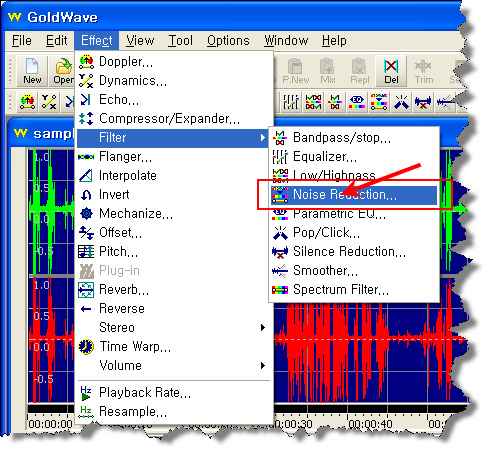Expand the Stereo submenu
Viewport: 485px width, 449px height.
pos(175,327)
